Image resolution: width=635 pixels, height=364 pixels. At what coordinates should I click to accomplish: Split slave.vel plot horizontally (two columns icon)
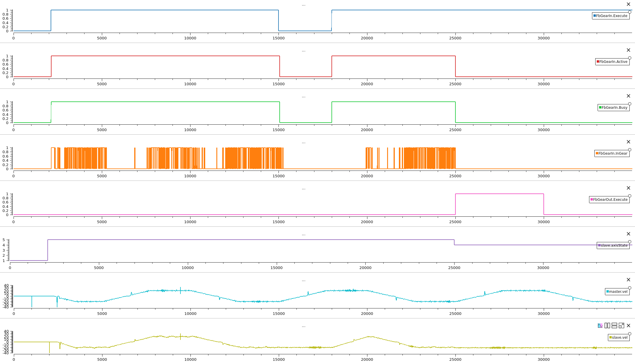(x=607, y=325)
